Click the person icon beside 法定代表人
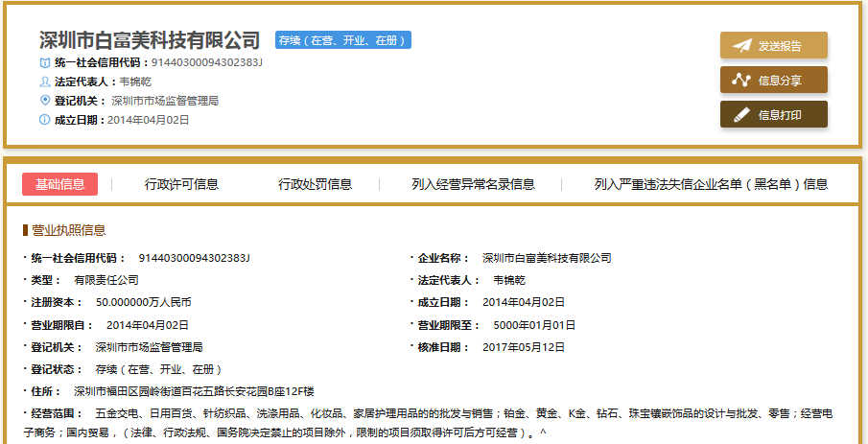The image size is (868, 444). click(44, 82)
